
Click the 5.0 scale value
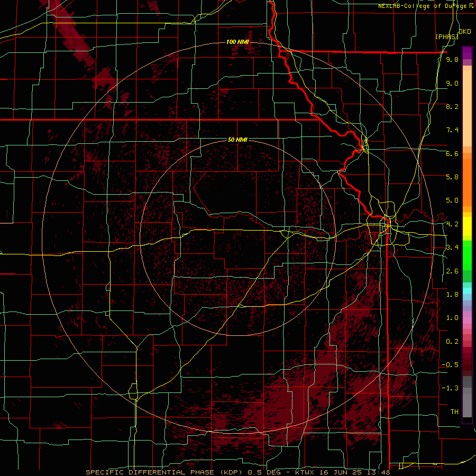(452, 200)
